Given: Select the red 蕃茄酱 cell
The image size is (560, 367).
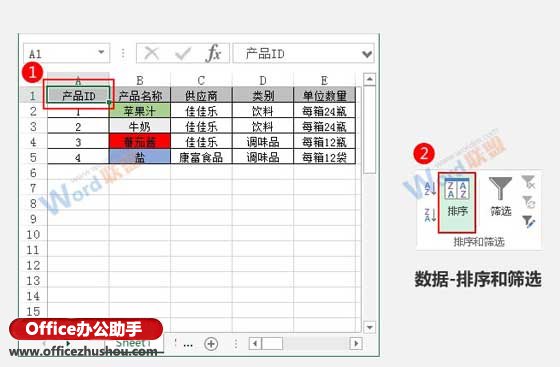Looking at the screenshot, I should pyautogui.click(x=140, y=142).
